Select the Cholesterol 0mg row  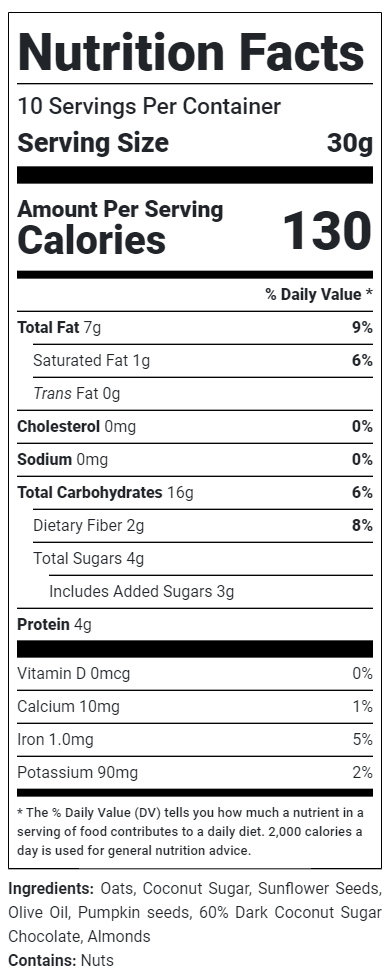tap(195, 427)
